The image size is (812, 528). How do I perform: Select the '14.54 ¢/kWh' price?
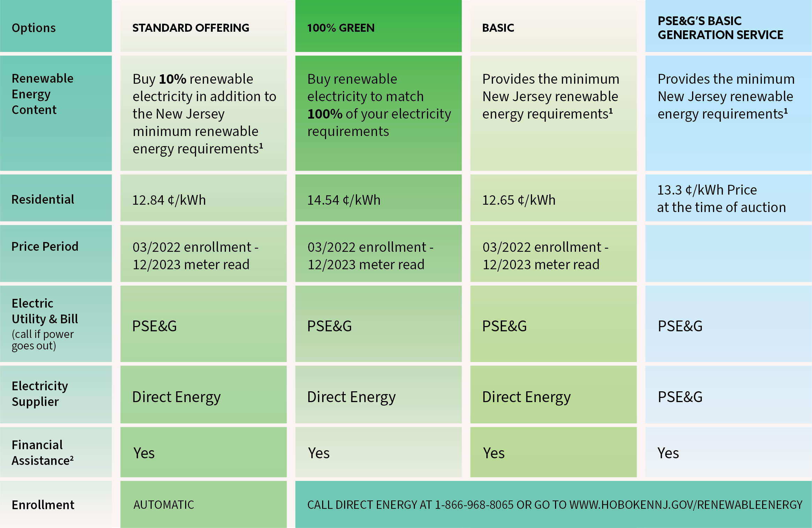[378, 198]
